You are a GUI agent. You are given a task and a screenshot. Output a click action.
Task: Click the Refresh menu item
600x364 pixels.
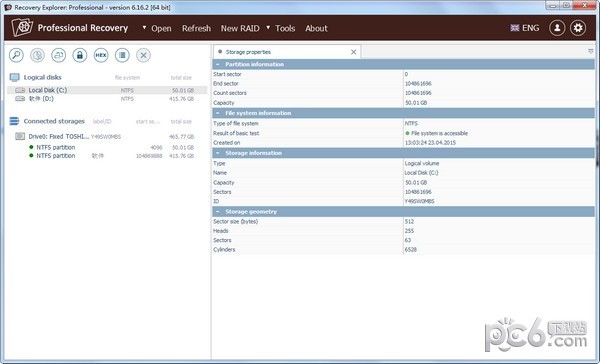click(x=196, y=28)
